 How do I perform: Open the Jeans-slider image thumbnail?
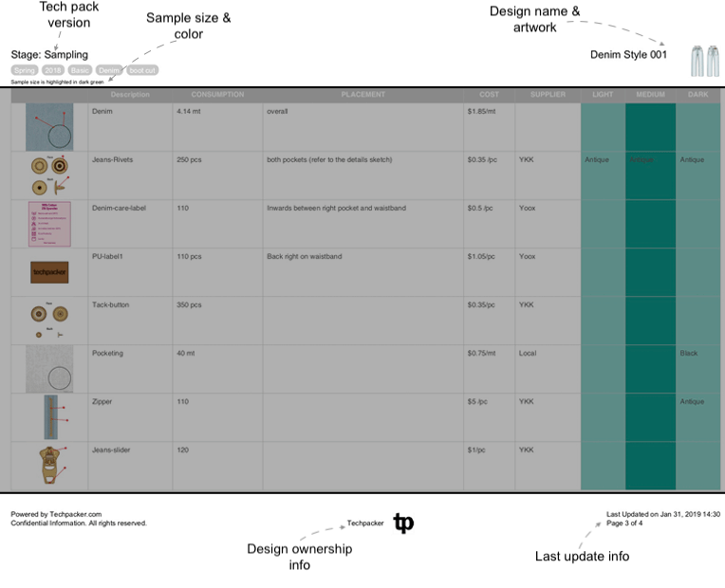click(53, 465)
